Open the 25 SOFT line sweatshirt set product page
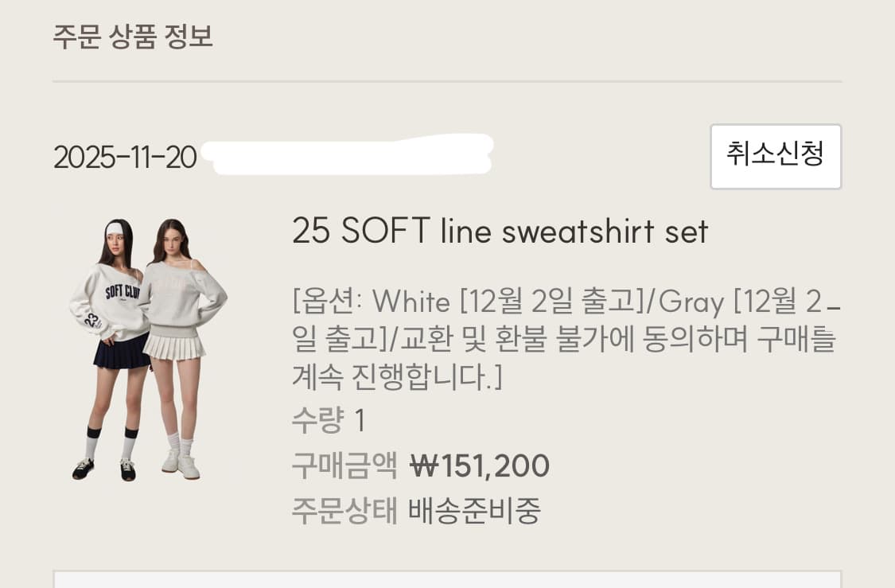Image resolution: width=895 pixels, height=588 pixels. 500,232
